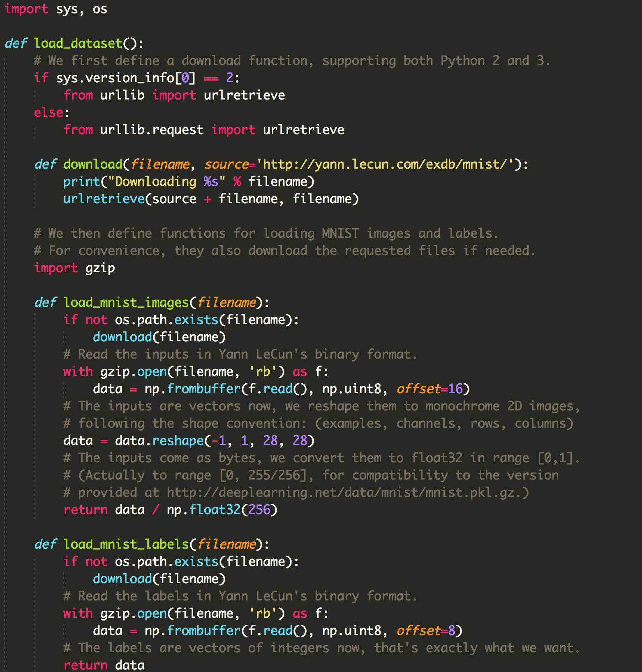
Task: Click comment "(Actually to range [0, 255/256]"
Action: tap(311, 475)
